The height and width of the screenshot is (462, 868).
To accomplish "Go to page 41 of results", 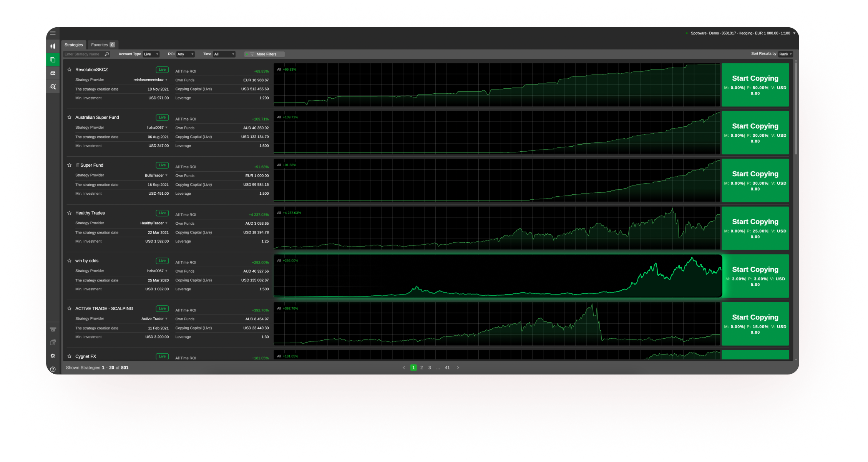I will coord(447,368).
